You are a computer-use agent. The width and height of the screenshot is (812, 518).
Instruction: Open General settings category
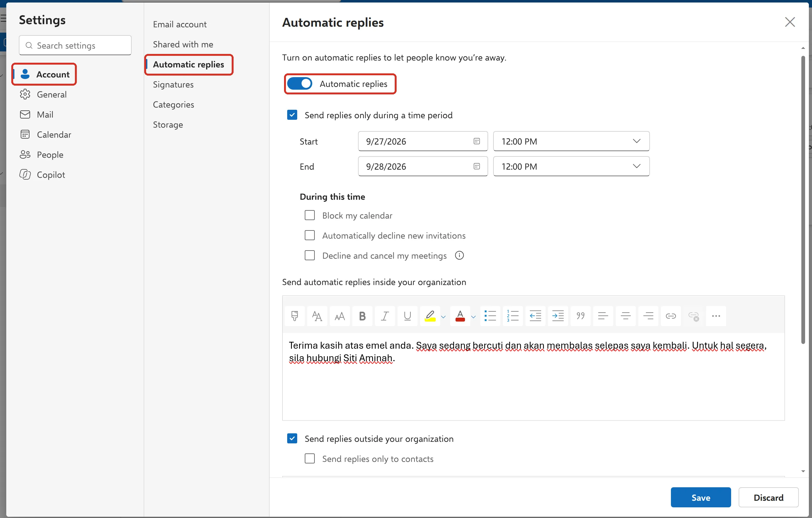pos(52,94)
